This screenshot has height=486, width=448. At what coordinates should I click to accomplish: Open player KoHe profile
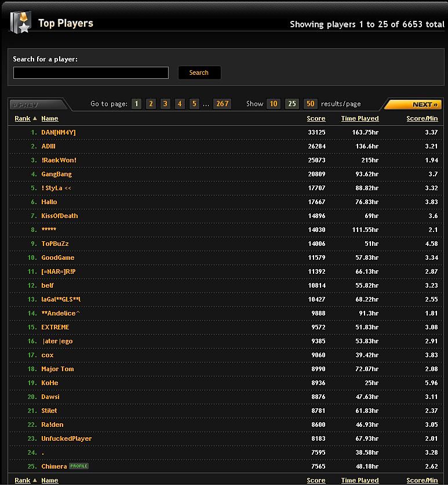[x=50, y=383]
